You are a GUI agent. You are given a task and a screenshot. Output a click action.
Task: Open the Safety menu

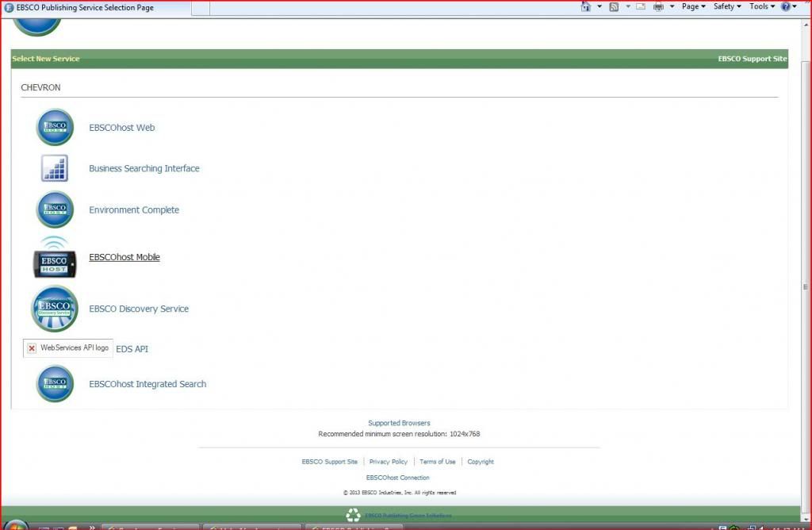[x=727, y=6]
